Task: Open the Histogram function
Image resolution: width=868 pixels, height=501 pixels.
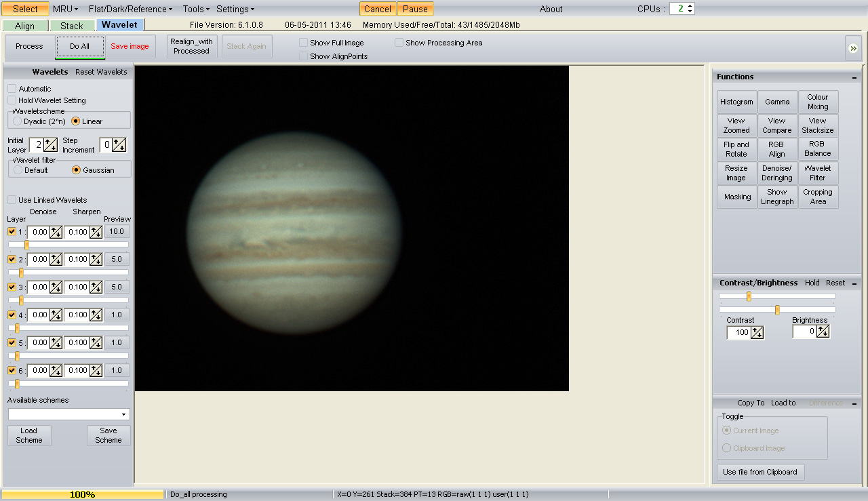Action: pyautogui.click(x=736, y=102)
